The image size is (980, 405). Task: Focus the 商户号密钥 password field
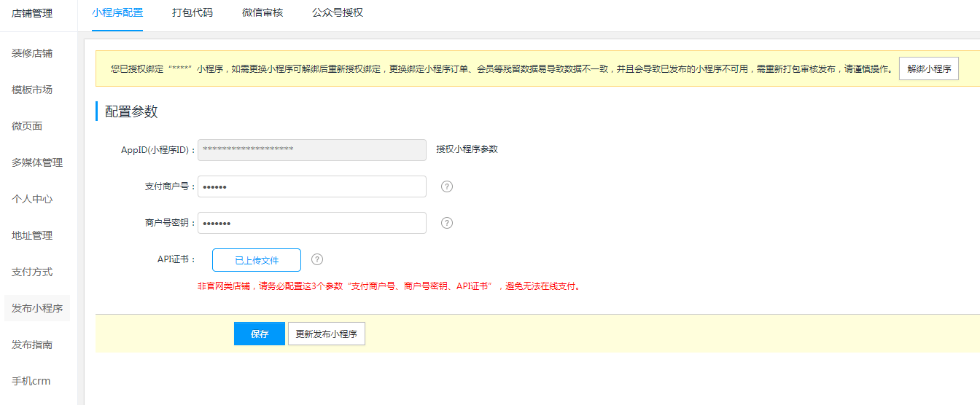click(312, 223)
